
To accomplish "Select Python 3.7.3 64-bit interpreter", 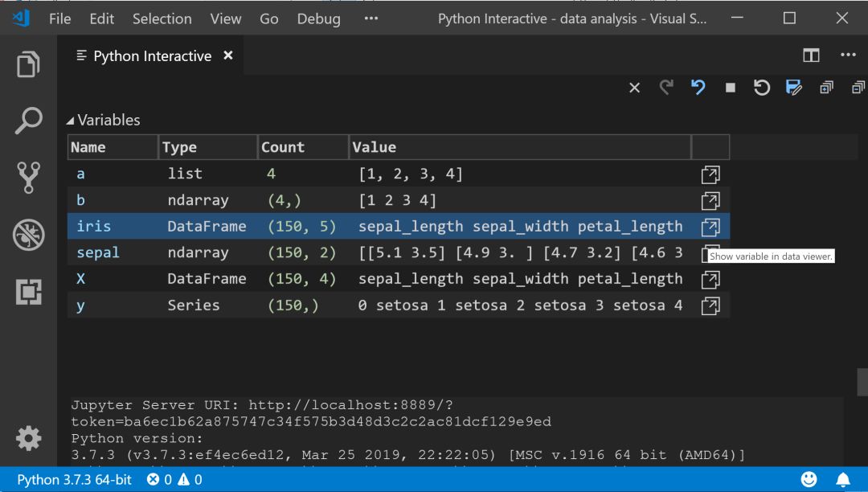I will point(74,480).
